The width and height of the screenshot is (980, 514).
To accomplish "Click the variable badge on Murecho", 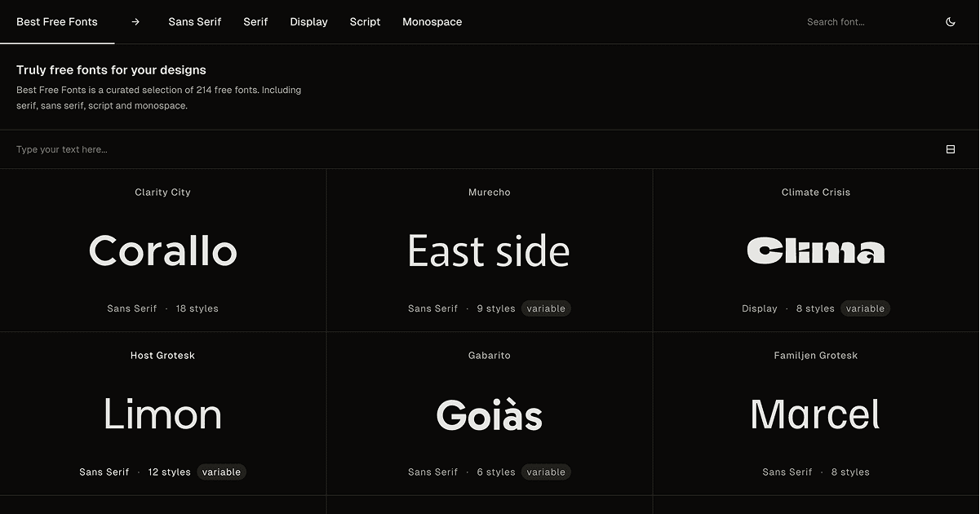I will click(546, 308).
